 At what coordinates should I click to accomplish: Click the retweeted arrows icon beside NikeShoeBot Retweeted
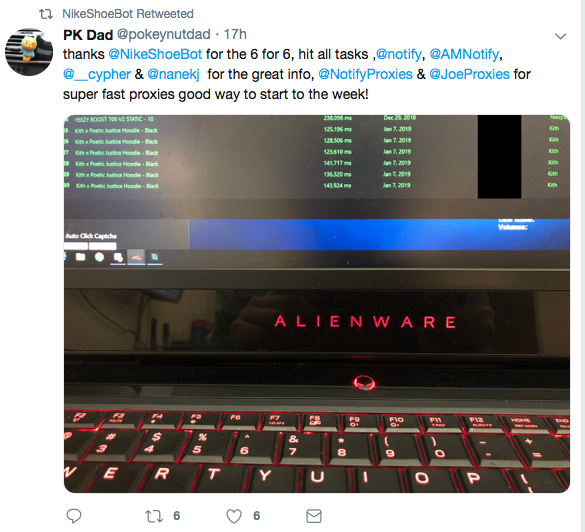(x=46, y=14)
